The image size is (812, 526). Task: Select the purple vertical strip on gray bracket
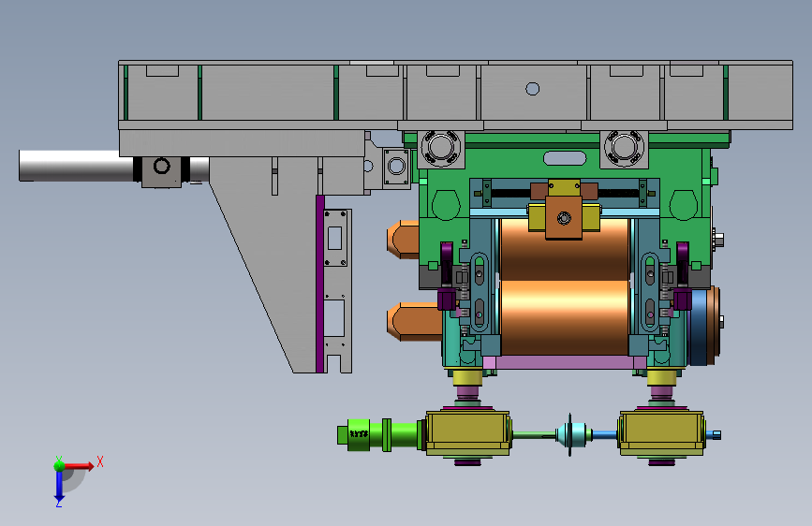[x=320, y=284]
